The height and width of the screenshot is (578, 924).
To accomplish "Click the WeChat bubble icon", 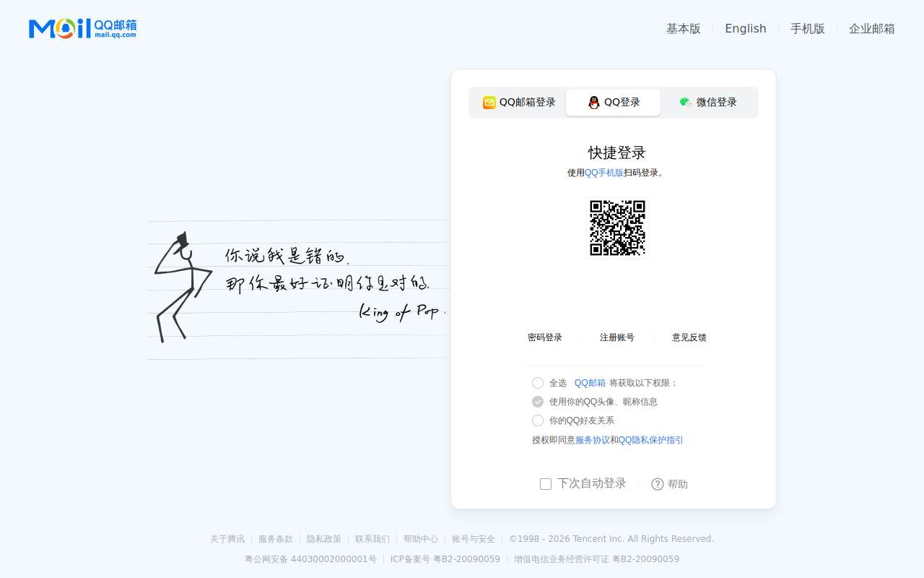I will tap(686, 103).
